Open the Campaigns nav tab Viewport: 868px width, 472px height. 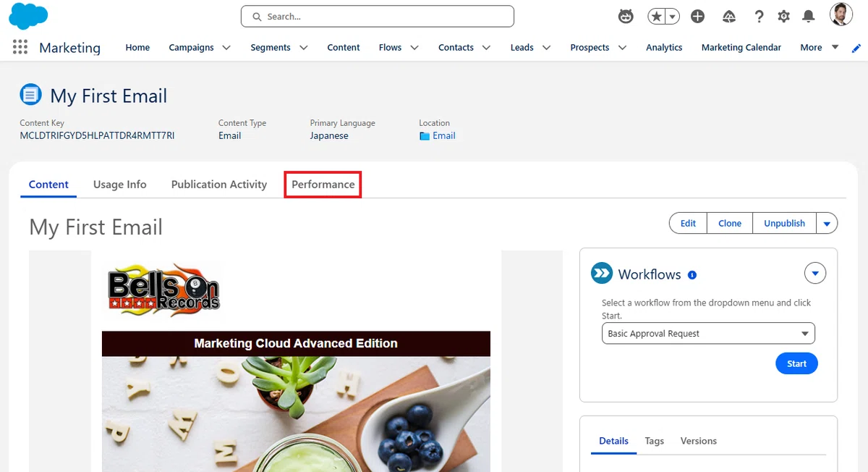pyautogui.click(x=191, y=48)
